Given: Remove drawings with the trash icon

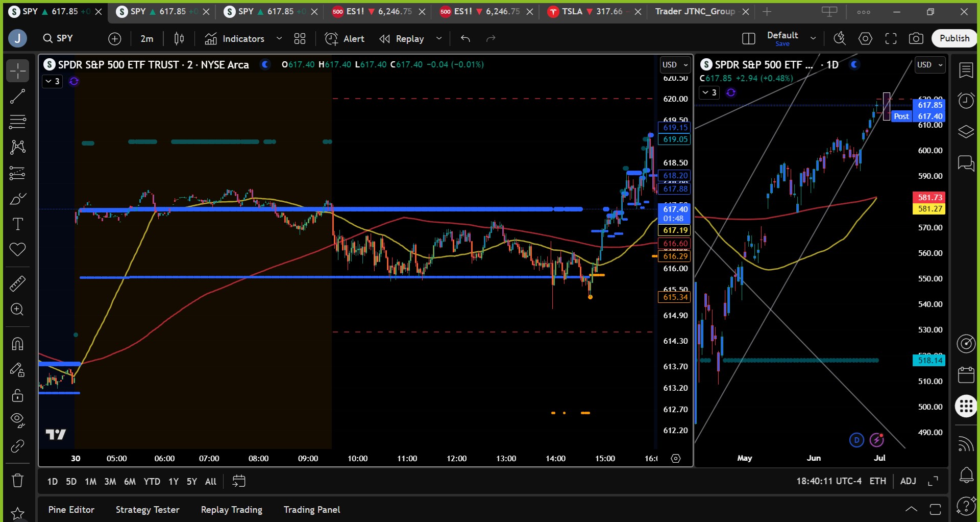Looking at the screenshot, I should (x=17, y=481).
